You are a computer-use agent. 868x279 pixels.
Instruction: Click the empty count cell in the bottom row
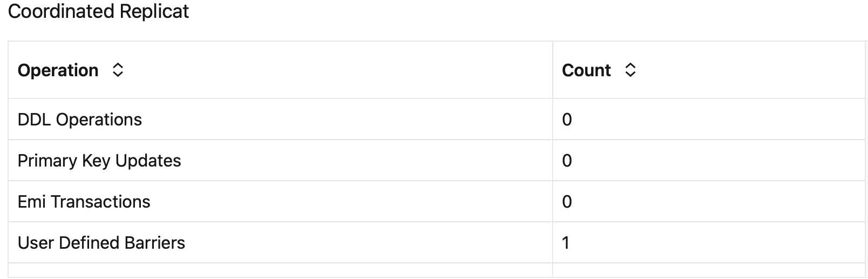click(708, 270)
